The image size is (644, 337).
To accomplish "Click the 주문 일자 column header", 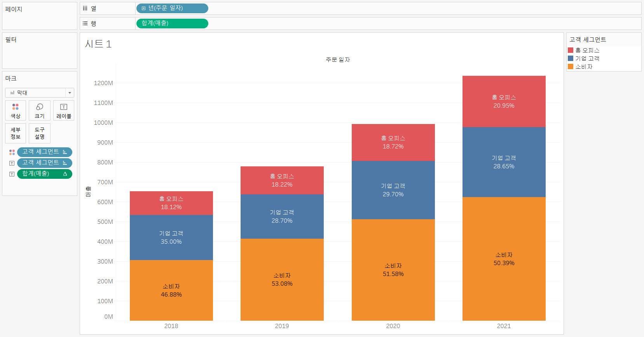I will tap(338, 59).
